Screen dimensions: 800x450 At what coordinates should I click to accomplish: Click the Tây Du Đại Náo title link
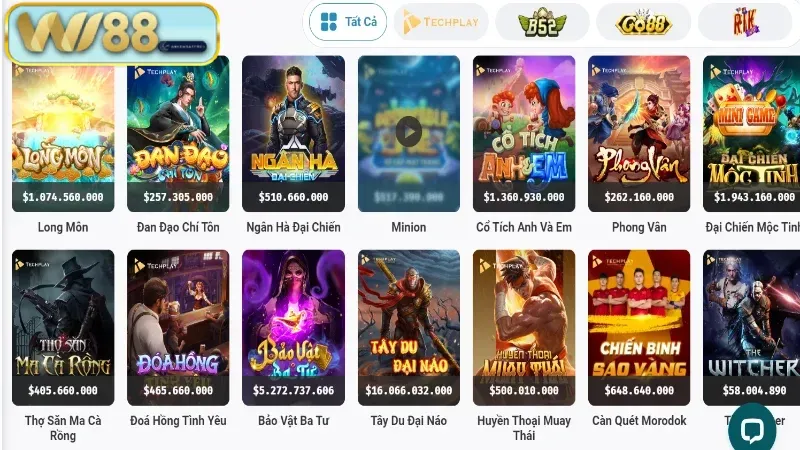tap(409, 421)
